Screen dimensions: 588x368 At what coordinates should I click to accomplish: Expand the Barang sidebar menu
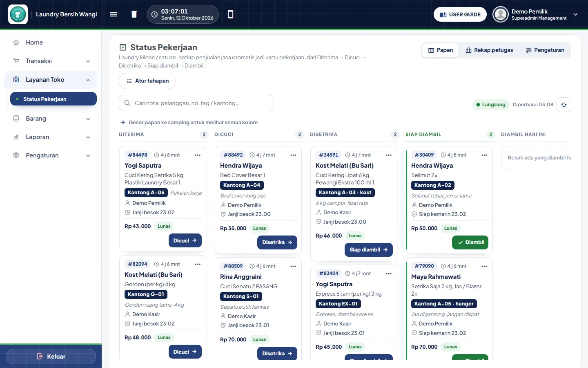click(51, 119)
